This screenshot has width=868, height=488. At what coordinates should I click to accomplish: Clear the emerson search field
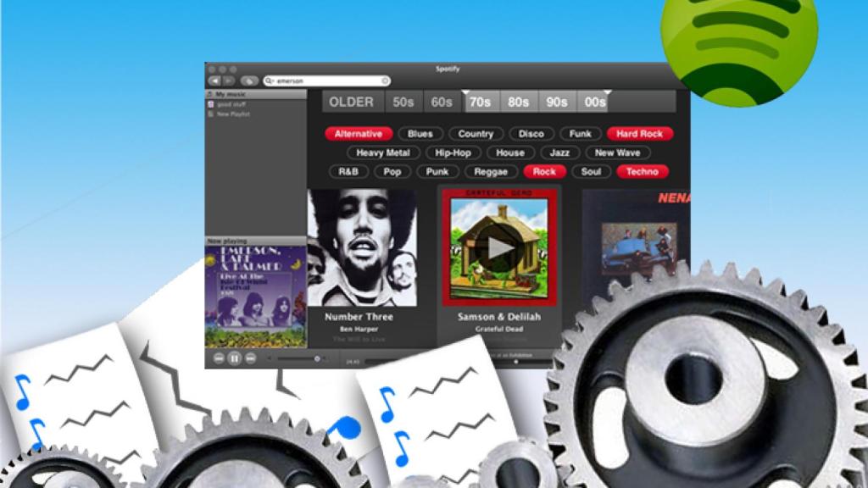[385, 80]
